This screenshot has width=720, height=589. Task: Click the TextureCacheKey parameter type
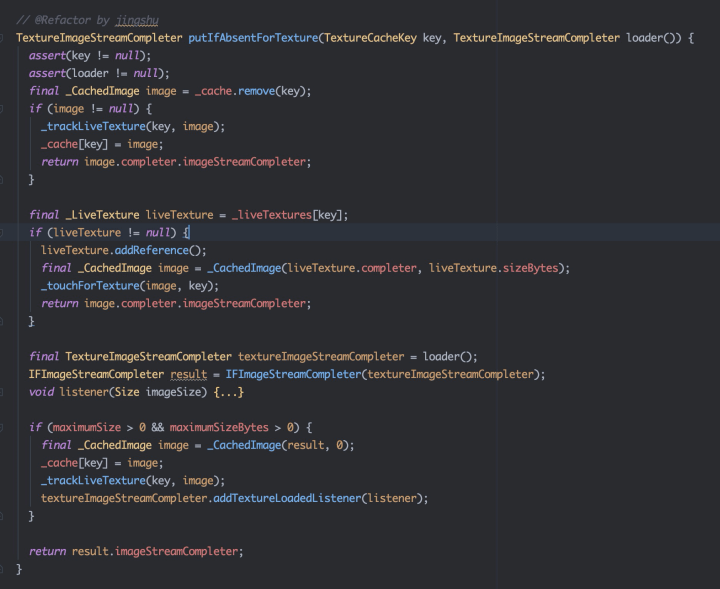pos(371,38)
